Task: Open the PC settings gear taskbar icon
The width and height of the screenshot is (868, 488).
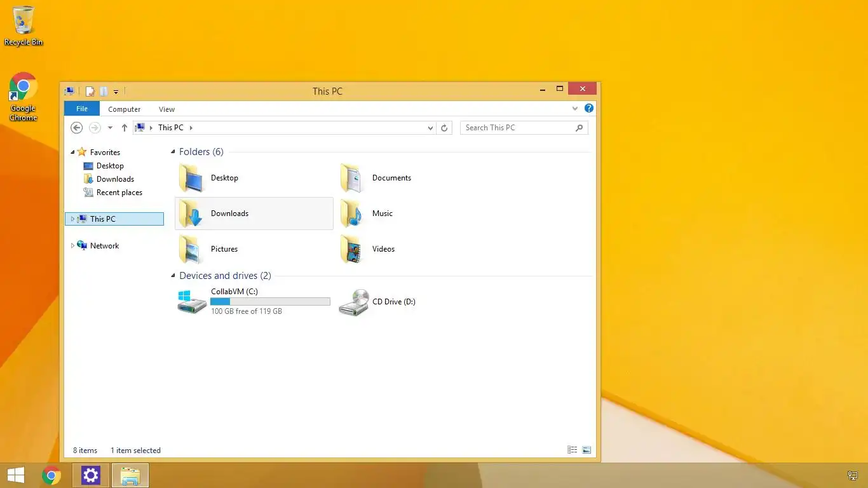Action: 91,475
